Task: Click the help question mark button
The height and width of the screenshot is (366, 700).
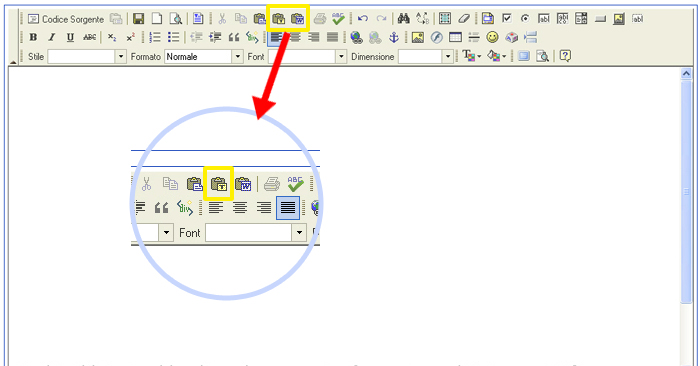Action: 565,56
